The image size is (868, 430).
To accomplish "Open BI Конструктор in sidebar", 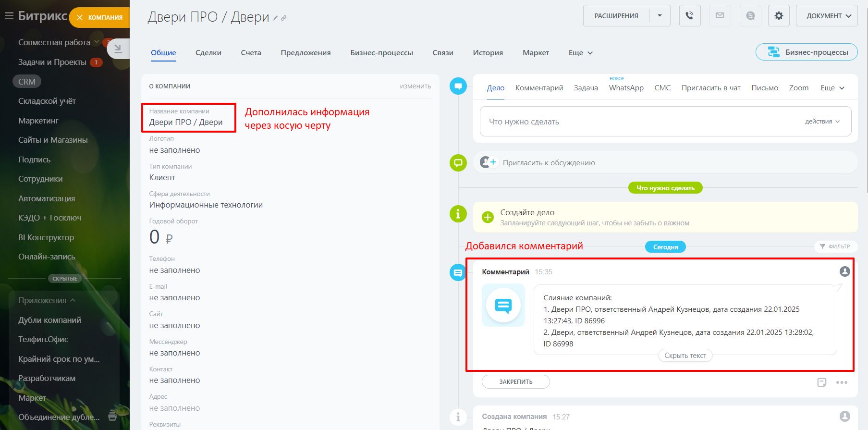I will pyautogui.click(x=46, y=237).
